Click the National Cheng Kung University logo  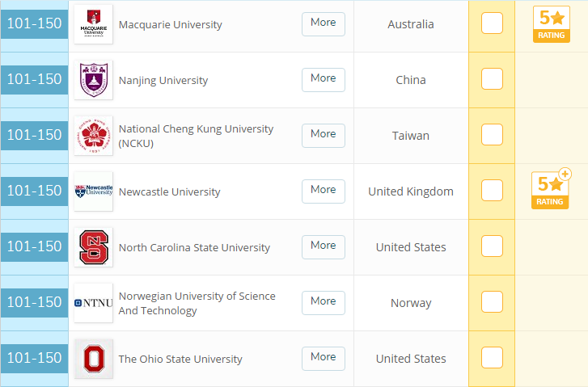tap(93, 136)
